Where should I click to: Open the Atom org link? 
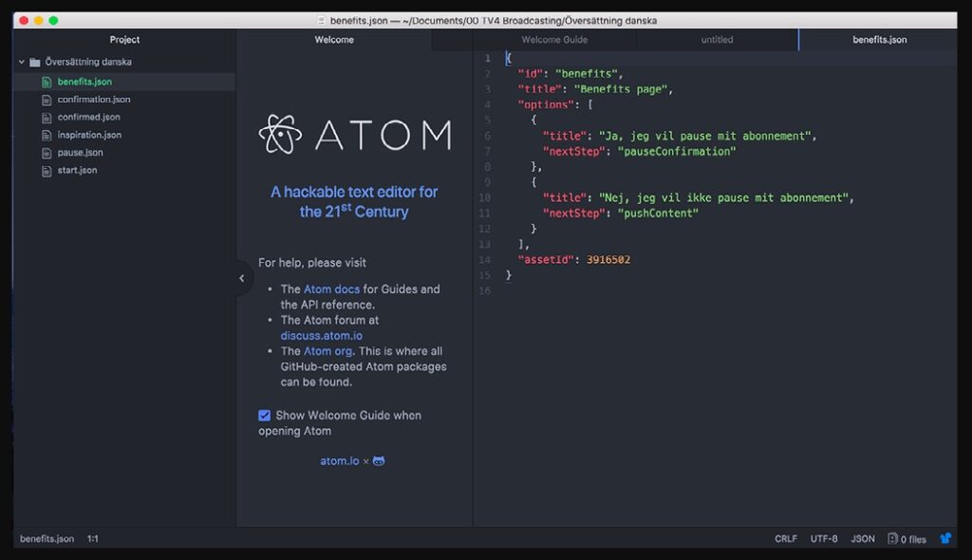tap(327, 351)
